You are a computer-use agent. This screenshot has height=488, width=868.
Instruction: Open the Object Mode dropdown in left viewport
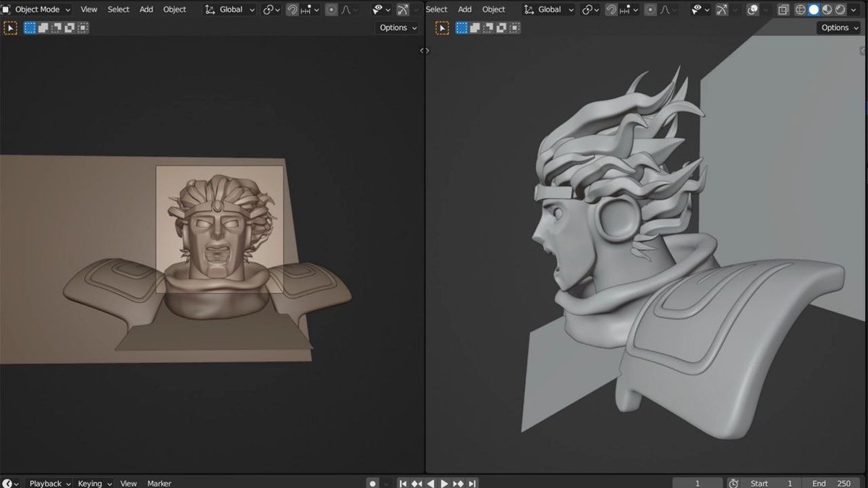pyautogui.click(x=36, y=9)
